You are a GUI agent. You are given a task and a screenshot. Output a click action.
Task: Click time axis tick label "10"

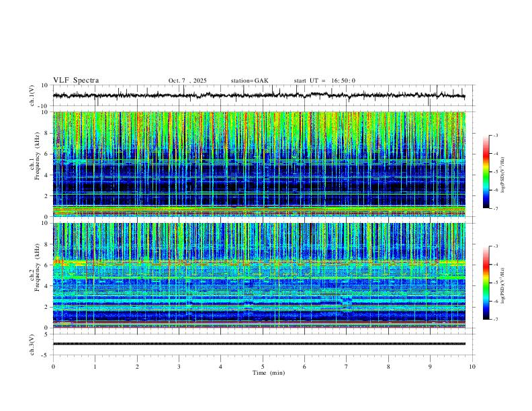tap(472, 367)
